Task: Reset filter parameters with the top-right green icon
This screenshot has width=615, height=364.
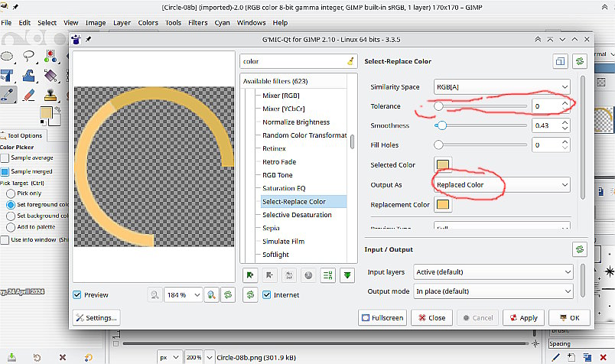Action: [580, 61]
